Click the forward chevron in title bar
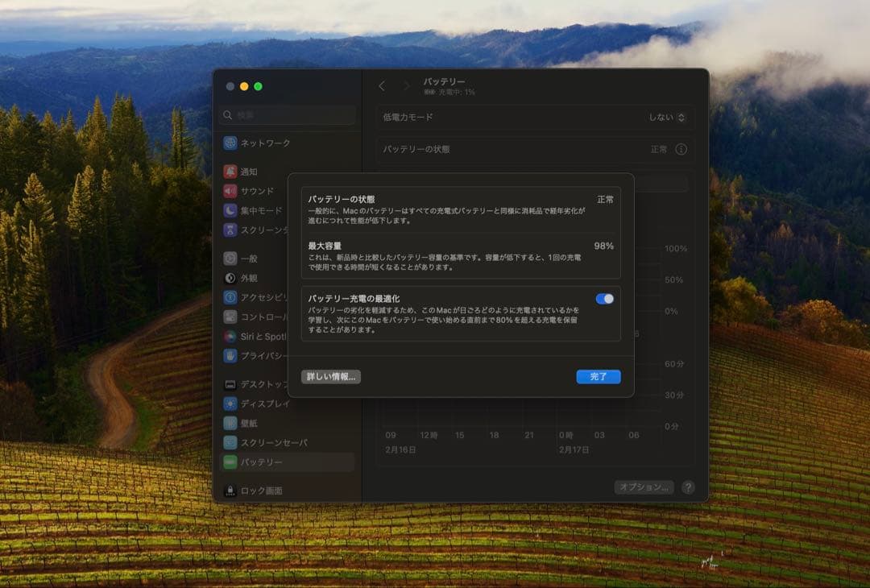This screenshot has height=588, width=870. coord(406,86)
